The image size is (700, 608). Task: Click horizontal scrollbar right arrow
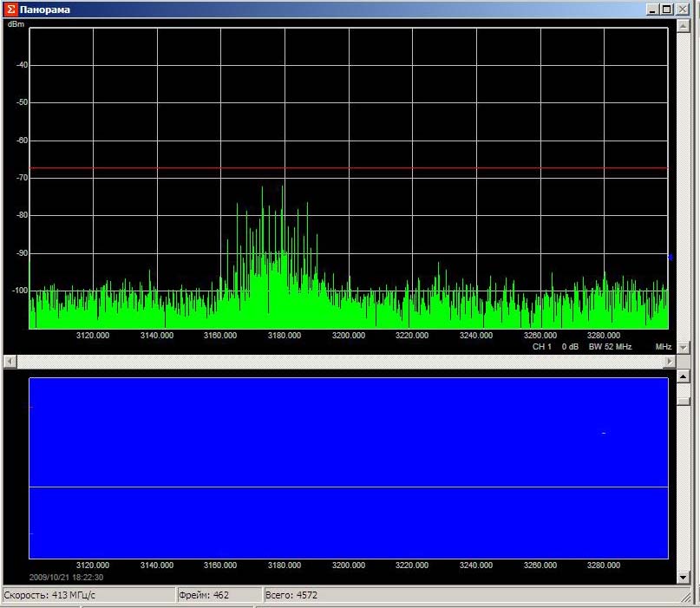(x=670, y=360)
